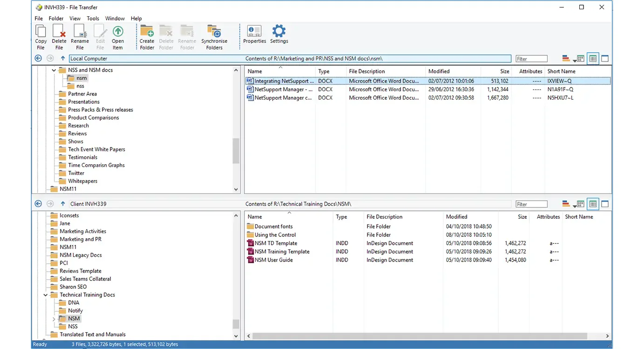The height and width of the screenshot is (349, 644).
Task: Click the Filter box in local pane
Action: [x=531, y=59]
